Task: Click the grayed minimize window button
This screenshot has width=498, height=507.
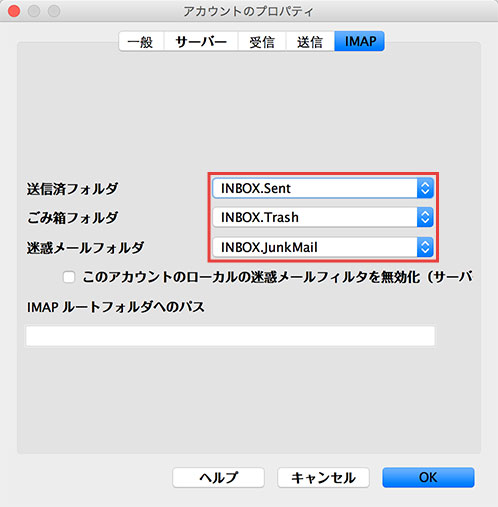Action: [34, 11]
